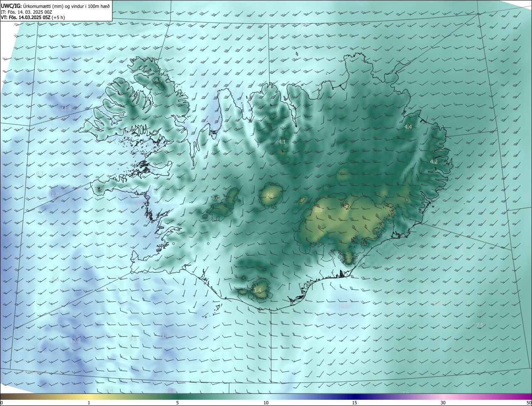The image size is (532, 406).
Task: Click the 3.4 value label
Action: pos(257,290)
